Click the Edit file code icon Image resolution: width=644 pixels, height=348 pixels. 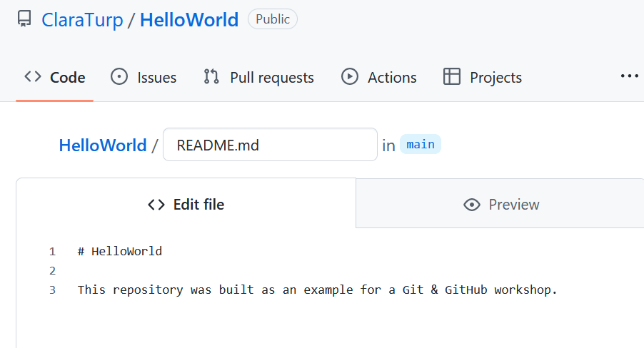[x=156, y=205]
